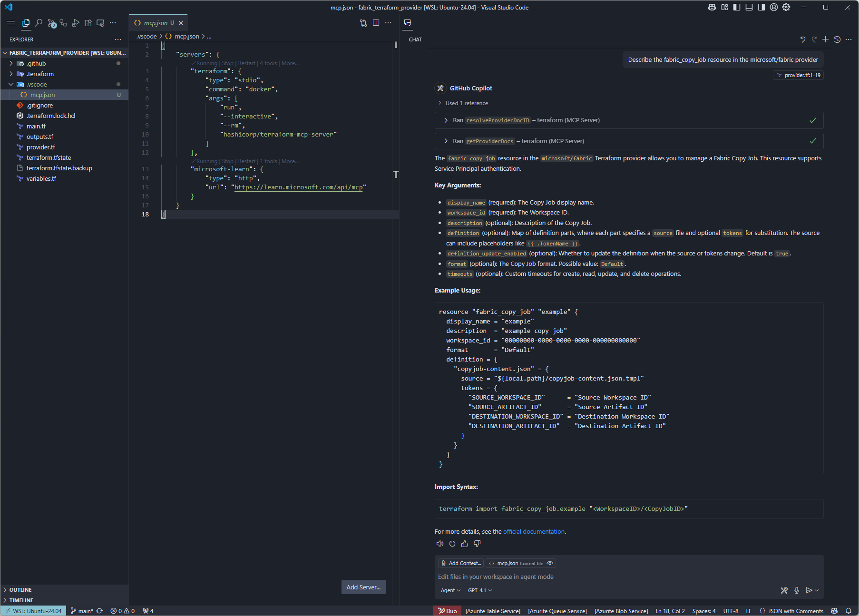Screen dimensions: 859x616
Task: Give thumbs up on the Copilot response
Action: [x=465, y=544]
